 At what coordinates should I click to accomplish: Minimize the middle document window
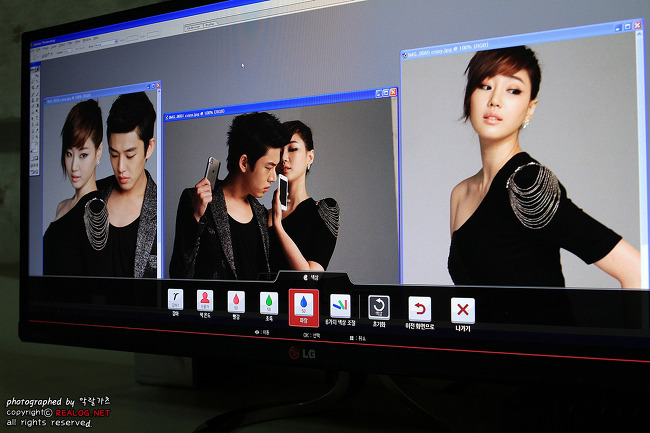[378, 94]
